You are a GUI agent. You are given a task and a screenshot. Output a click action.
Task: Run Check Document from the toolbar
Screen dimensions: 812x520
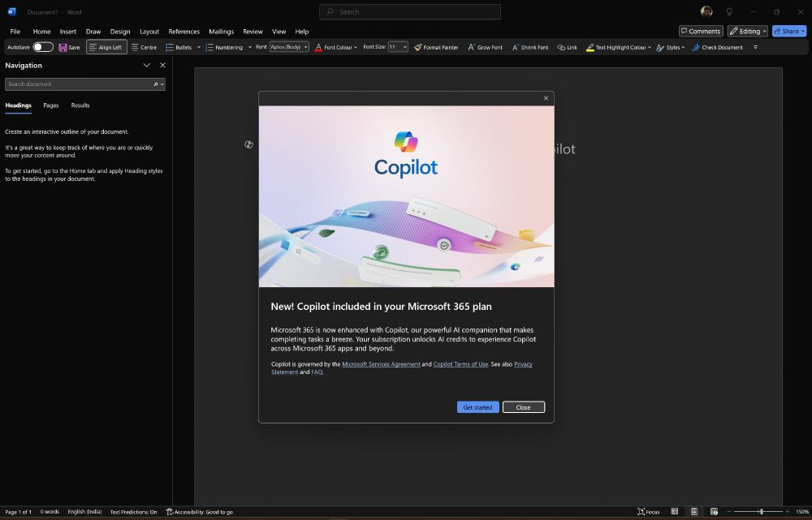[x=717, y=47]
